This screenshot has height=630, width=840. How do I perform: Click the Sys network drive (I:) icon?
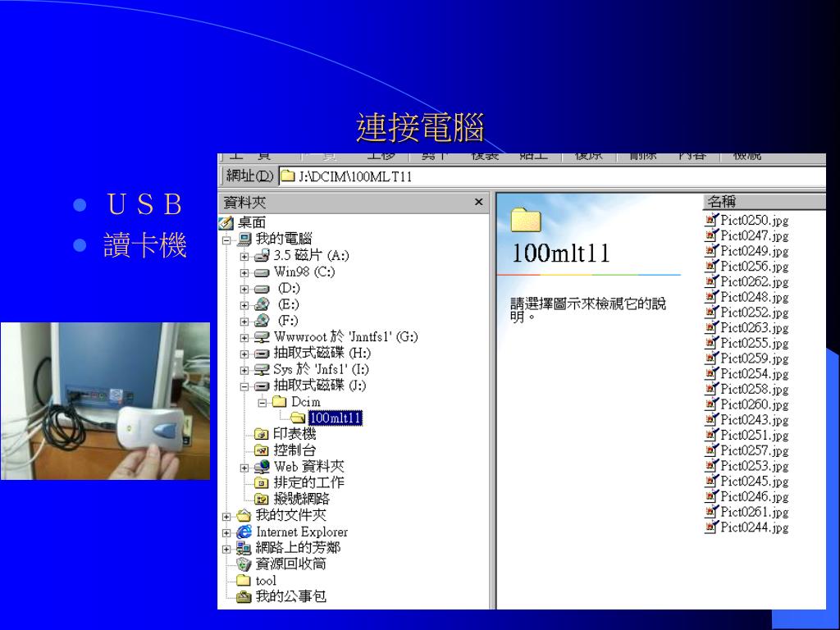tap(262, 370)
